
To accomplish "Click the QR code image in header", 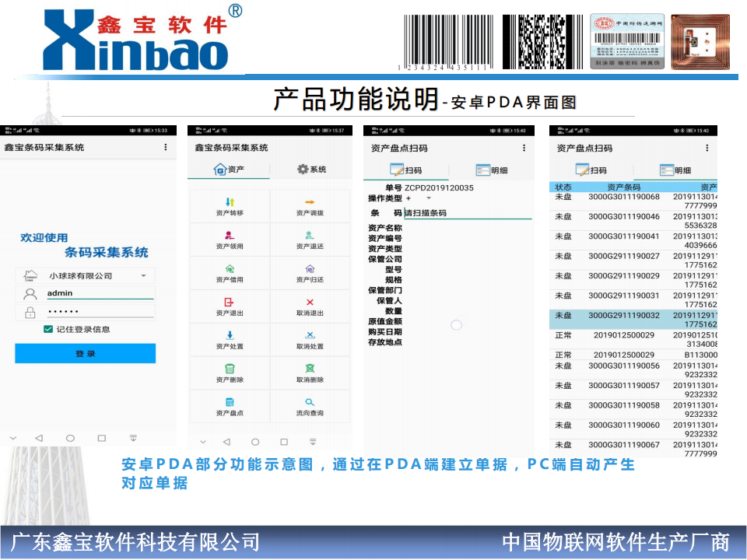I will click(x=542, y=42).
